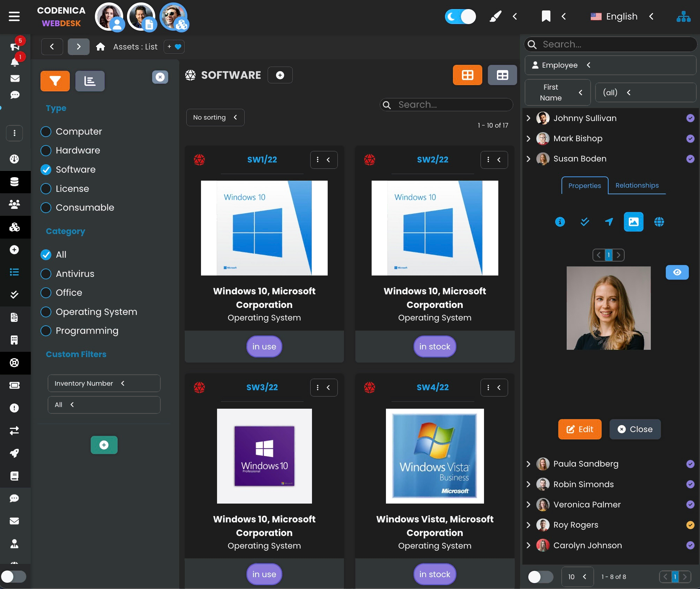The width and height of the screenshot is (700, 589).
Task: Open the First Name filter dropdown
Action: (x=557, y=92)
